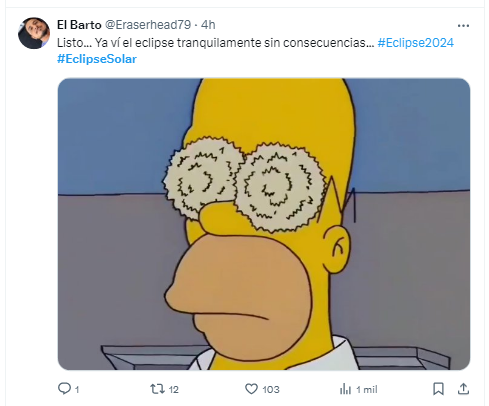Share the tweet via upload arrow icon

click(463, 389)
